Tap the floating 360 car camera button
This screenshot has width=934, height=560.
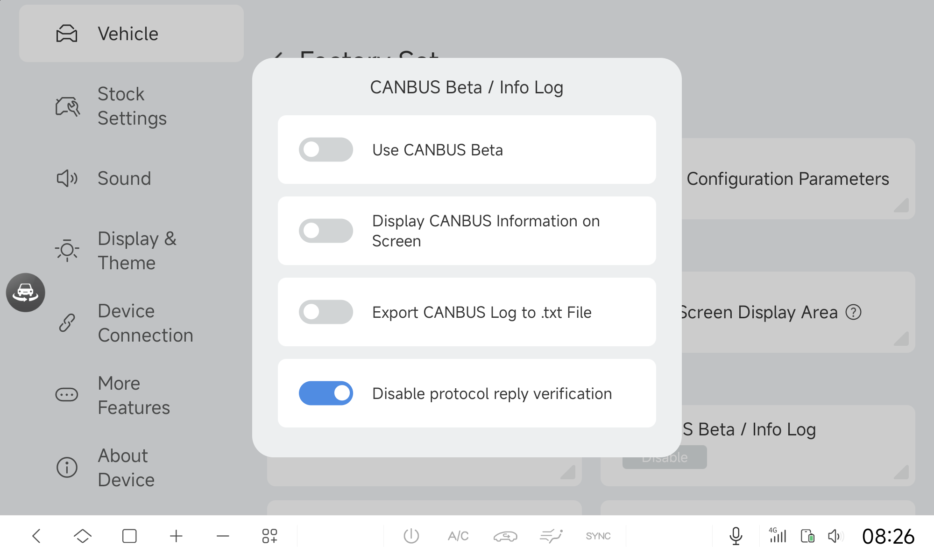(x=26, y=293)
